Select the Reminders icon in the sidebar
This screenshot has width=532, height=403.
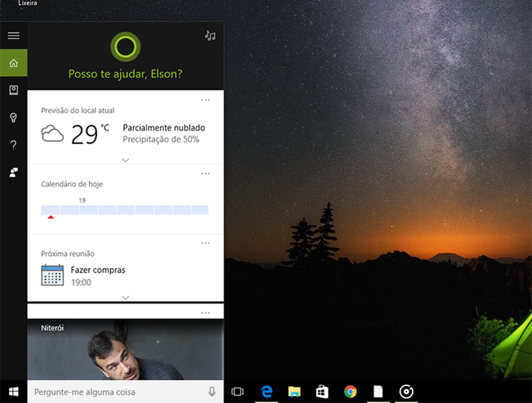14,117
